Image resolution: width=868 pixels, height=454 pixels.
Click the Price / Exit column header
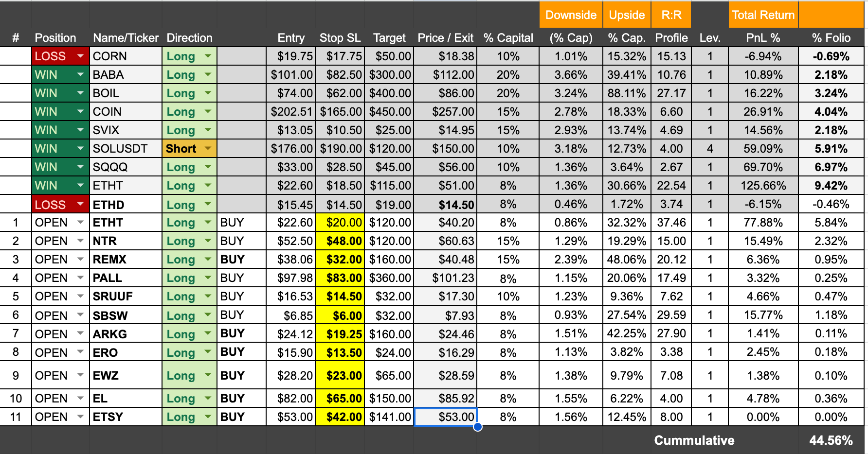click(x=445, y=38)
